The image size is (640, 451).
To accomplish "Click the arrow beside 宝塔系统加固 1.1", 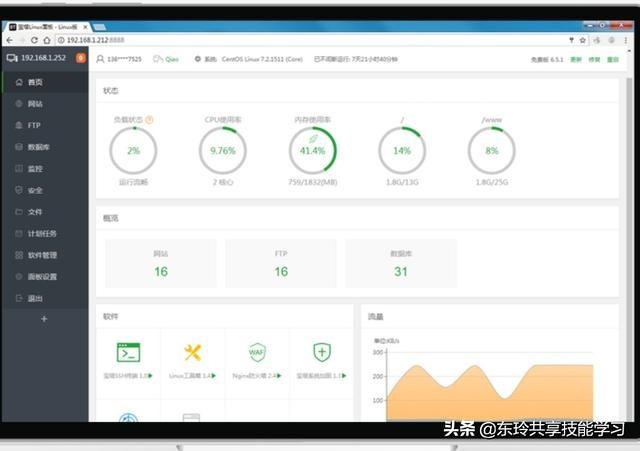I will tap(344, 375).
